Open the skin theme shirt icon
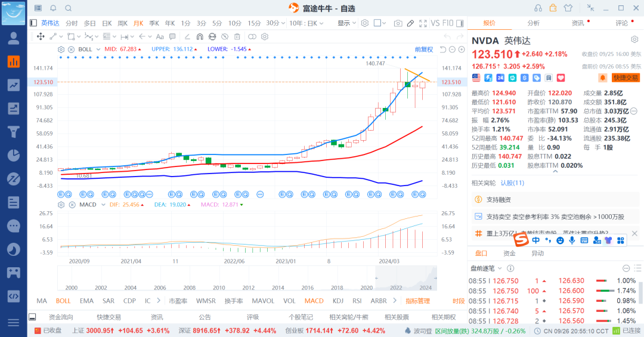Screen dimensions: 644x337 coord(568,8)
